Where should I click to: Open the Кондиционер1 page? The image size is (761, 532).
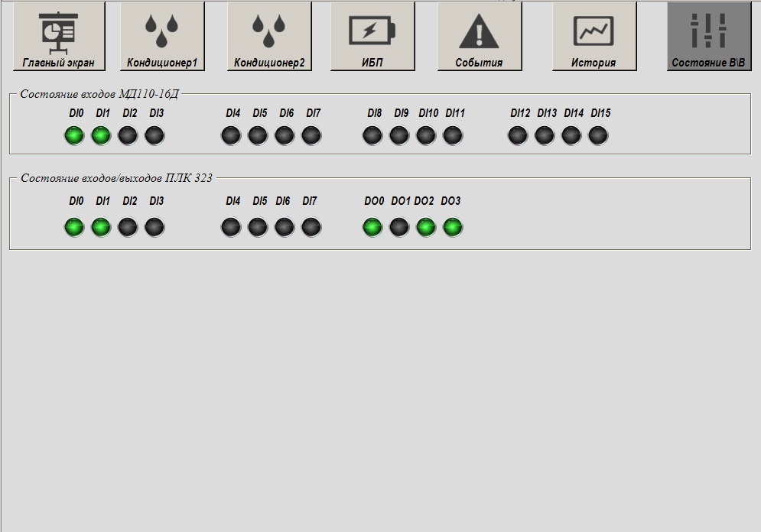point(162,37)
